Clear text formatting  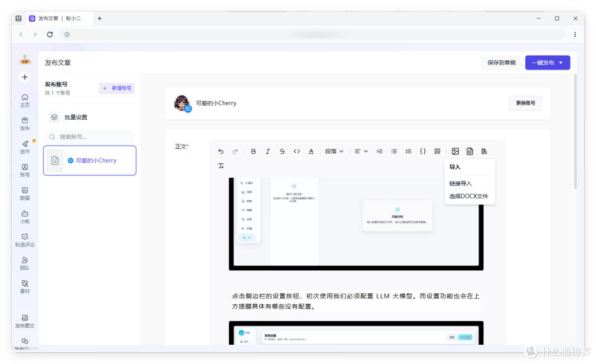click(221, 165)
